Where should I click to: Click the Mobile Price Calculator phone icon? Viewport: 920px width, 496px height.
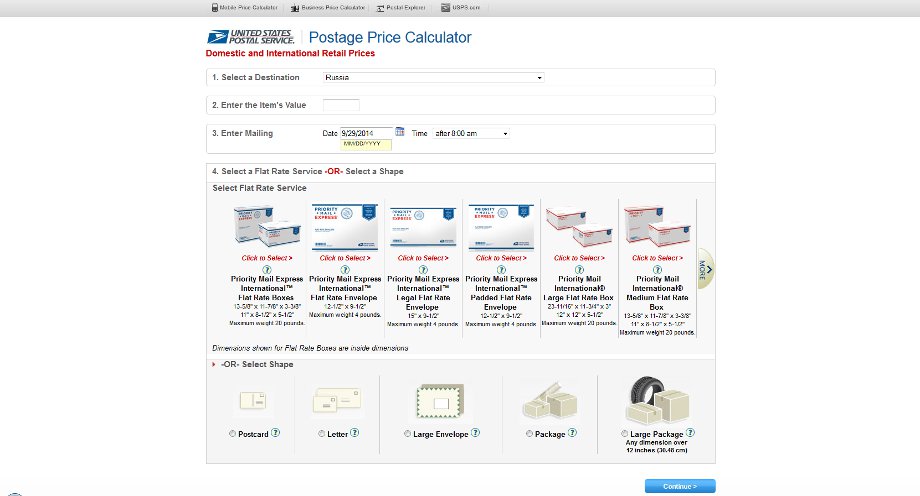coord(215,8)
